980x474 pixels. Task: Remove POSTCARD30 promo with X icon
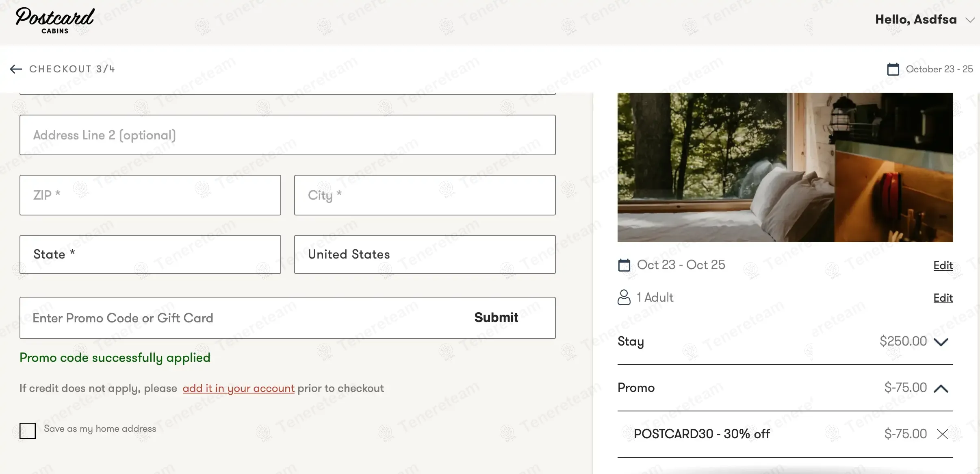click(x=942, y=434)
